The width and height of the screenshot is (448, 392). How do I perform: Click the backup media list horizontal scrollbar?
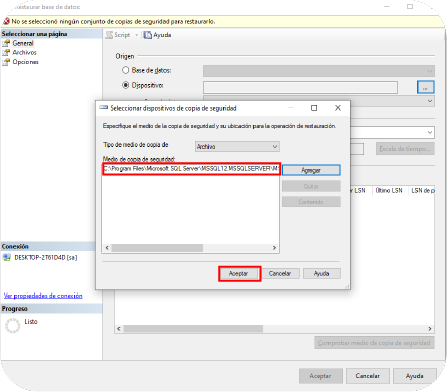point(191,248)
